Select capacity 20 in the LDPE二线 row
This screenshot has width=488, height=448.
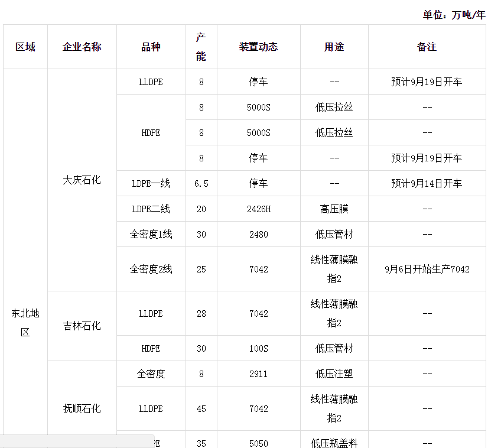point(201,209)
